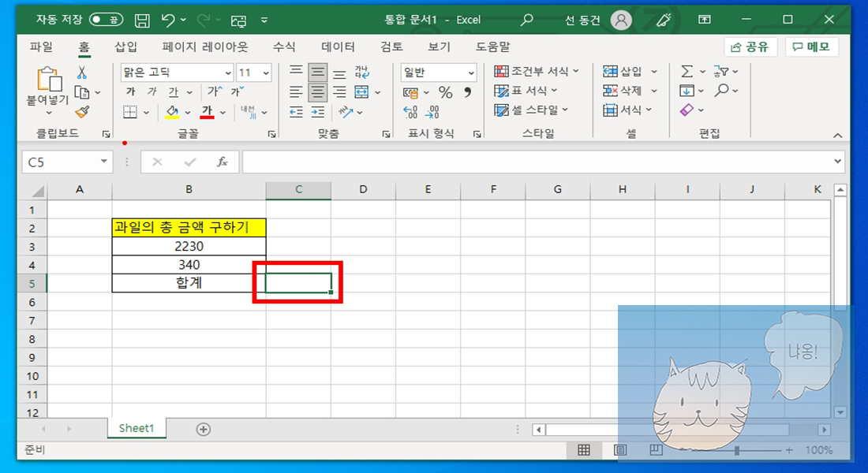This screenshot has width=868, height=473.
Task: Cut selection with scissors icon
Action: (82, 73)
